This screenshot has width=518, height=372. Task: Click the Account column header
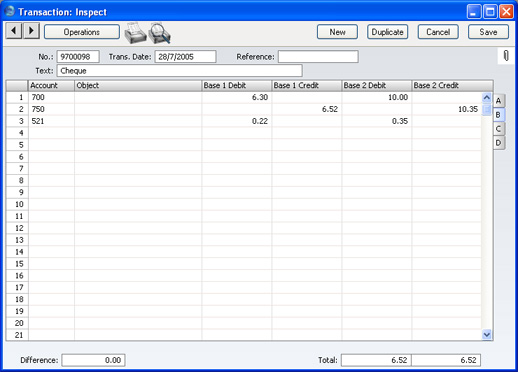point(51,85)
